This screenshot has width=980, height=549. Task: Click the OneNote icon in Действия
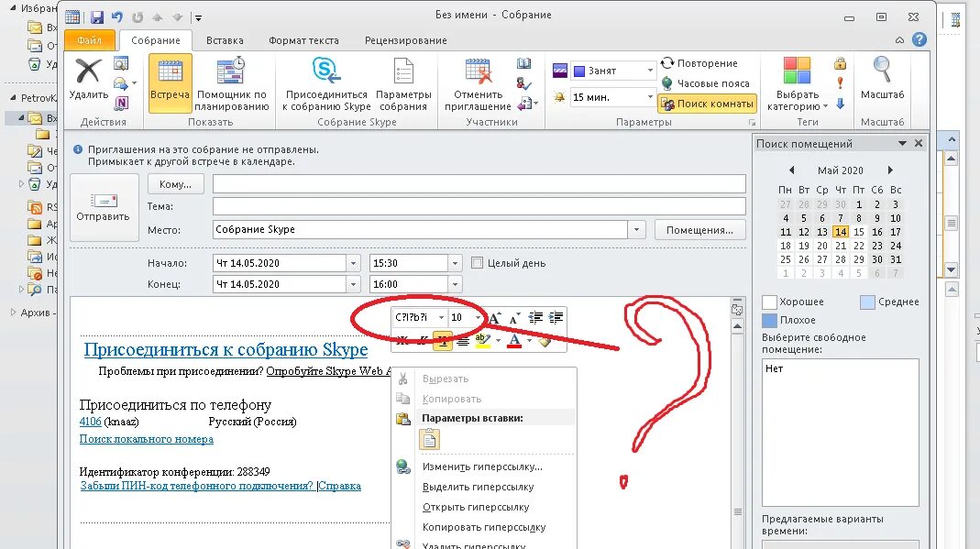[x=121, y=103]
